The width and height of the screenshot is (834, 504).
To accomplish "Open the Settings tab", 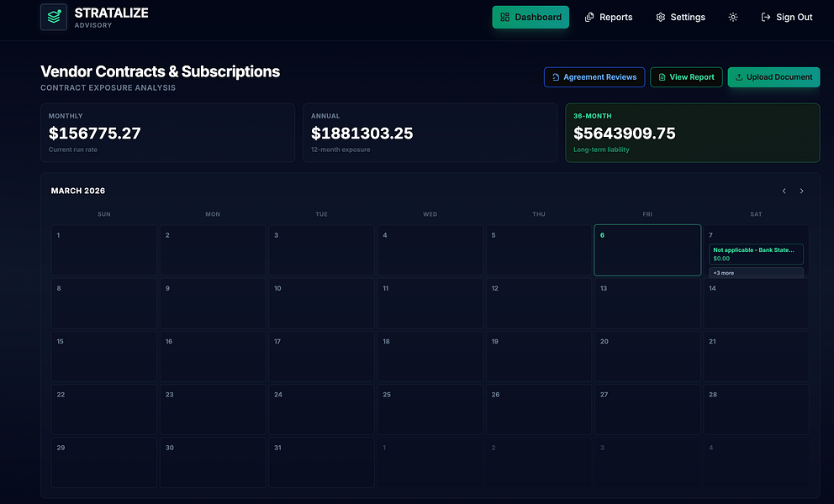I will pos(680,17).
